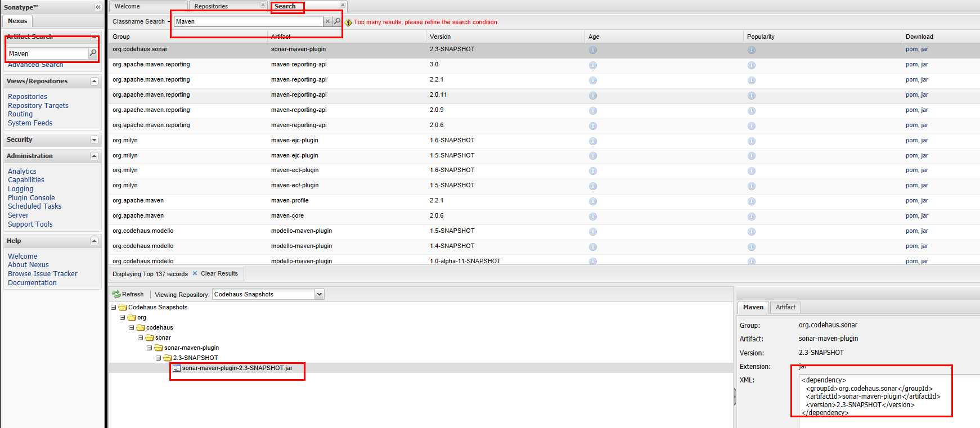Click the sonar-maven-plugin jar file icon
Image resolution: width=980 pixels, height=428 pixels.
pyautogui.click(x=177, y=368)
